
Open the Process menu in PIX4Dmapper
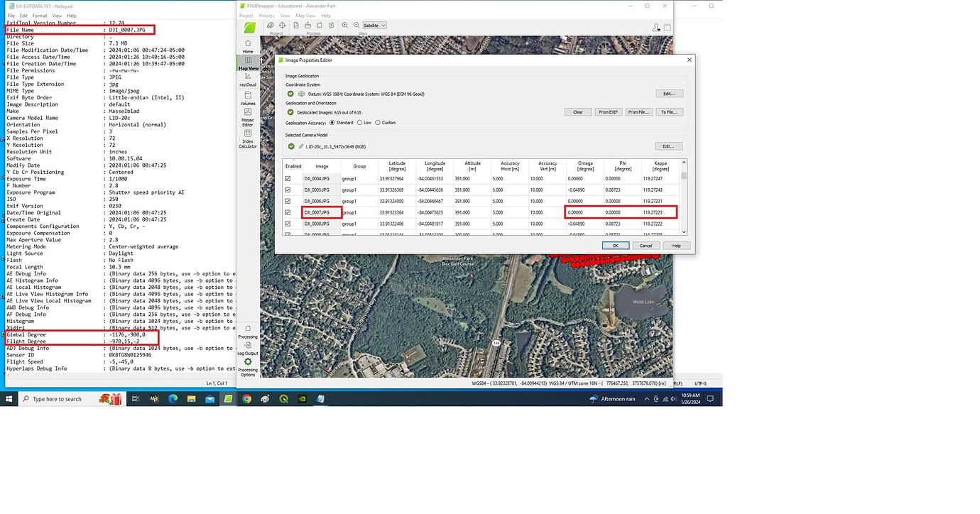[267, 16]
